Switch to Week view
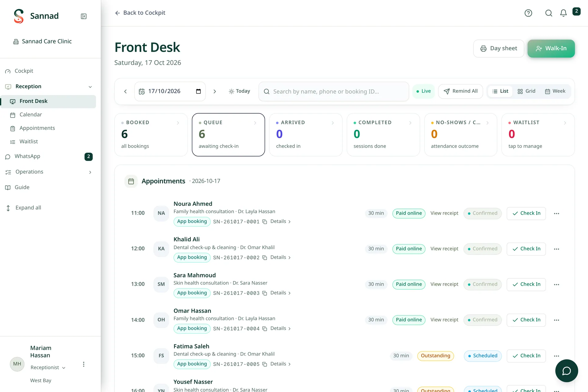This screenshot has height=392, width=588. tap(555, 91)
